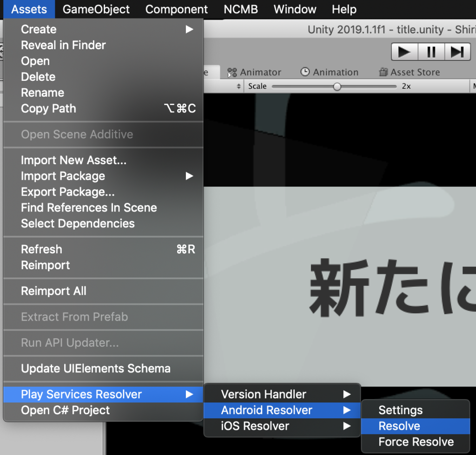476x455 pixels.
Task: Select Reveal in Finder
Action: tap(63, 45)
